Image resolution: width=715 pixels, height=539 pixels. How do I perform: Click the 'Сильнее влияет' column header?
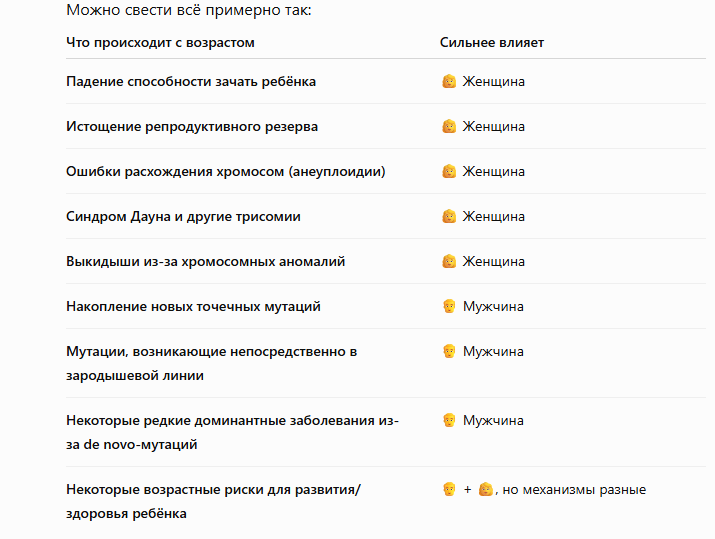(x=492, y=43)
